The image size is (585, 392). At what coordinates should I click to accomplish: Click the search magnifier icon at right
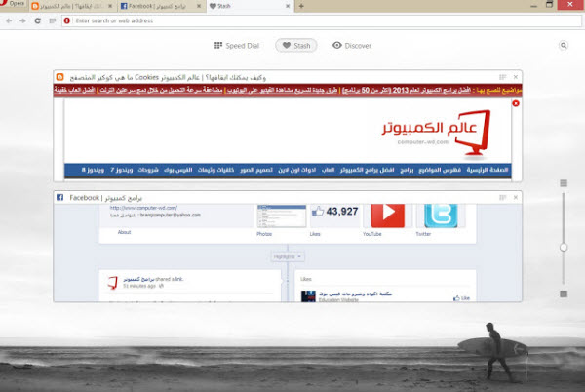point(564,46)
